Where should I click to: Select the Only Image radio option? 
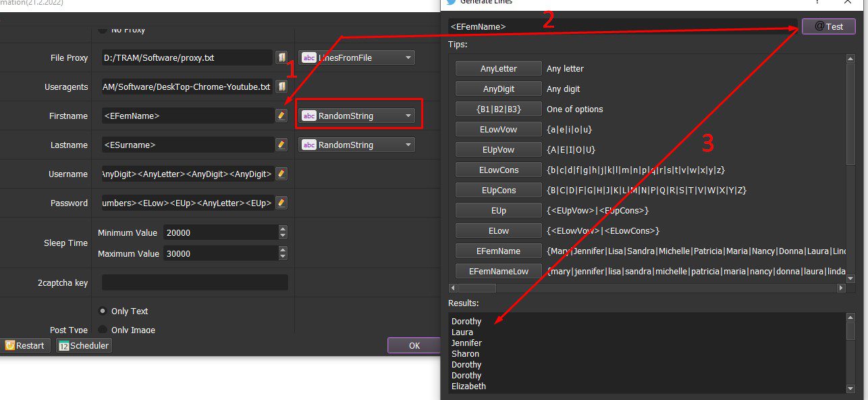103,330
